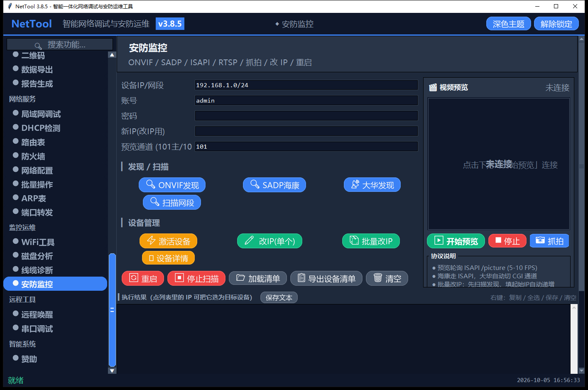Click the stop square icon on 停止

click(x=498, y=240)
